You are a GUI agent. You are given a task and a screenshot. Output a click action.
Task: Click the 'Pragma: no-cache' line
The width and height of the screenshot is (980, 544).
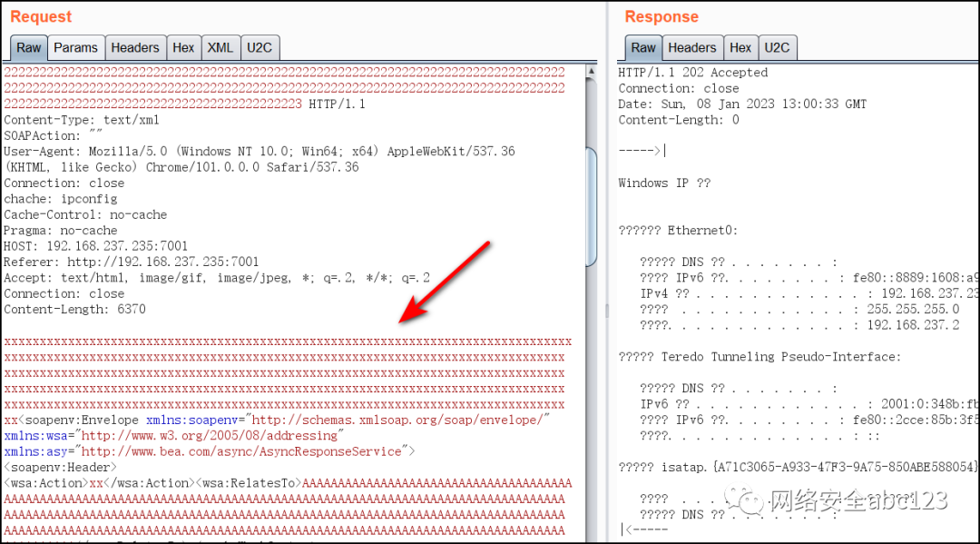61,230
